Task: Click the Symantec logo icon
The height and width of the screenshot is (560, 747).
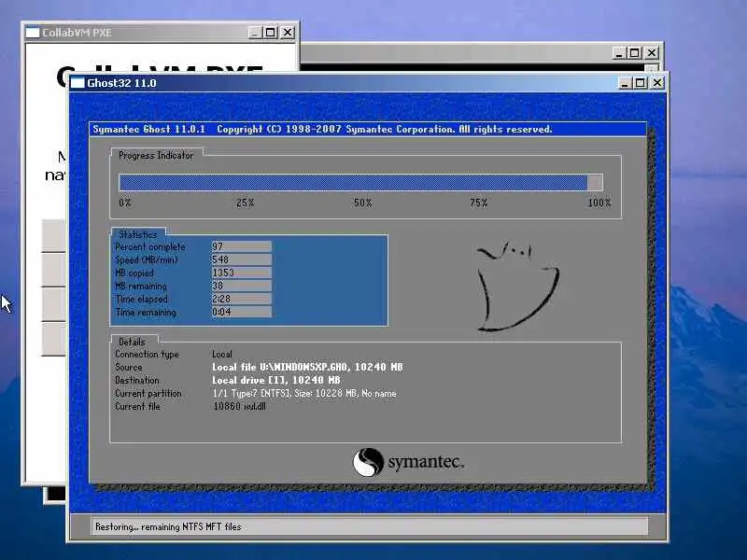Action: 368,462
